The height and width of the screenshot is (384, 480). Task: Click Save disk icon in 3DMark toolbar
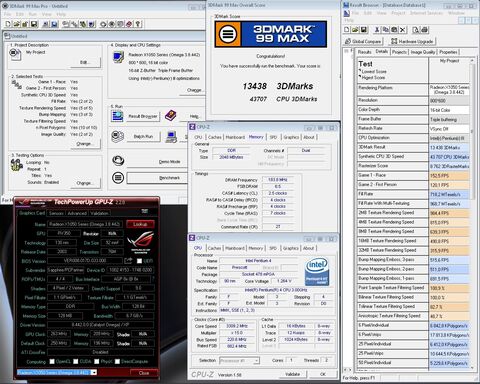pos(34,24)
